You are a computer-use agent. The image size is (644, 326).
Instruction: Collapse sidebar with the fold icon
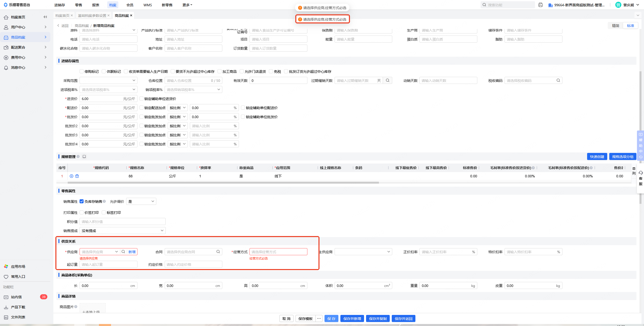(x=45, y=17)
